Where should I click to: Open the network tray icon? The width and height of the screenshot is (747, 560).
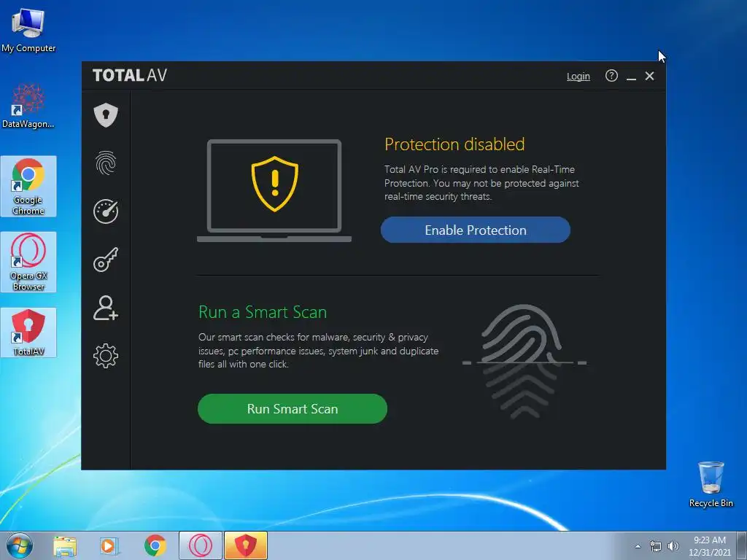tap(656, 546)
